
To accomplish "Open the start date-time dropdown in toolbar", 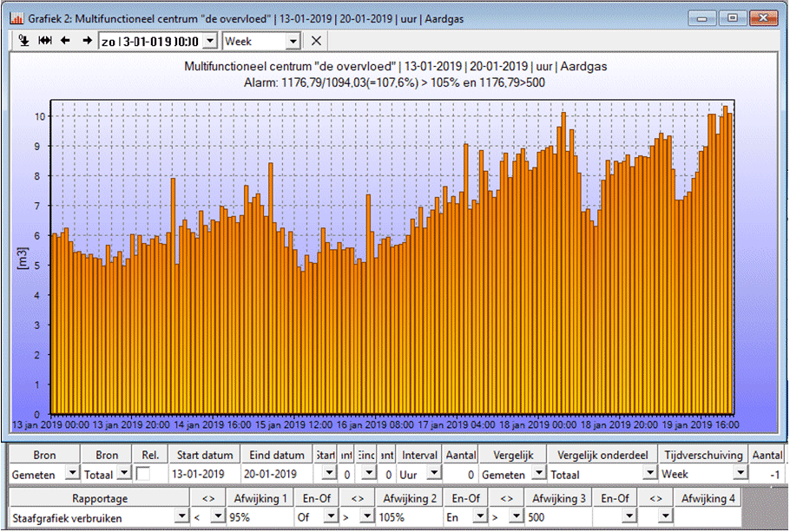I will (210, 41).
